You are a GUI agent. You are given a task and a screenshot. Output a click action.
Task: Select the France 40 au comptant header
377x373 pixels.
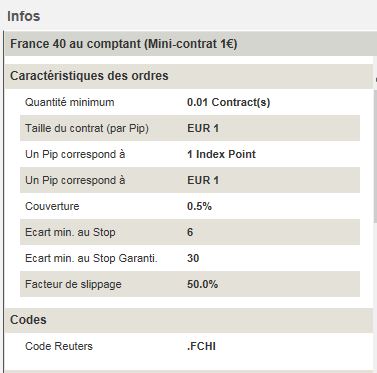[189, 44]
